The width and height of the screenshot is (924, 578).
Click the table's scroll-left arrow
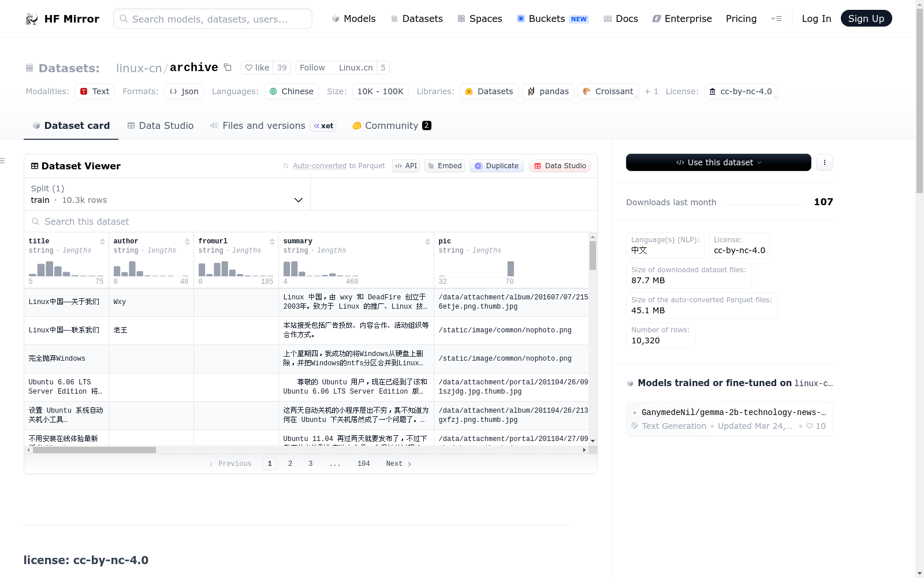pyautogui.click(x=28, y=450)
